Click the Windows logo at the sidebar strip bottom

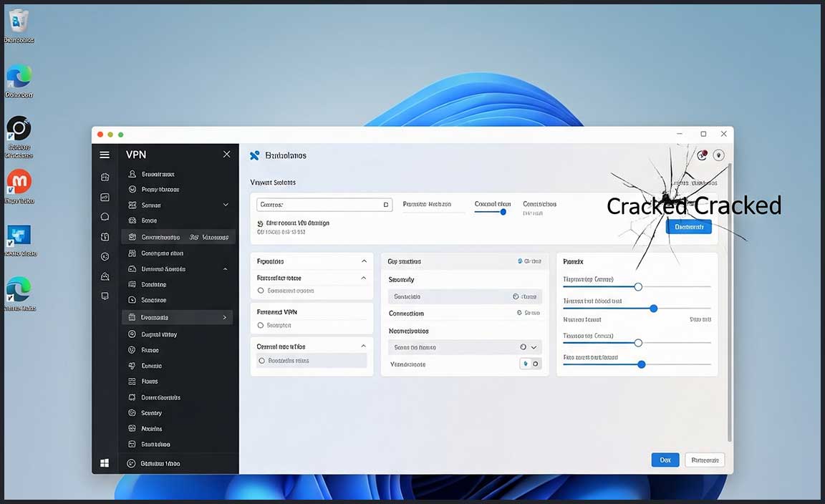pyautogui.click(x=105, y=463)
